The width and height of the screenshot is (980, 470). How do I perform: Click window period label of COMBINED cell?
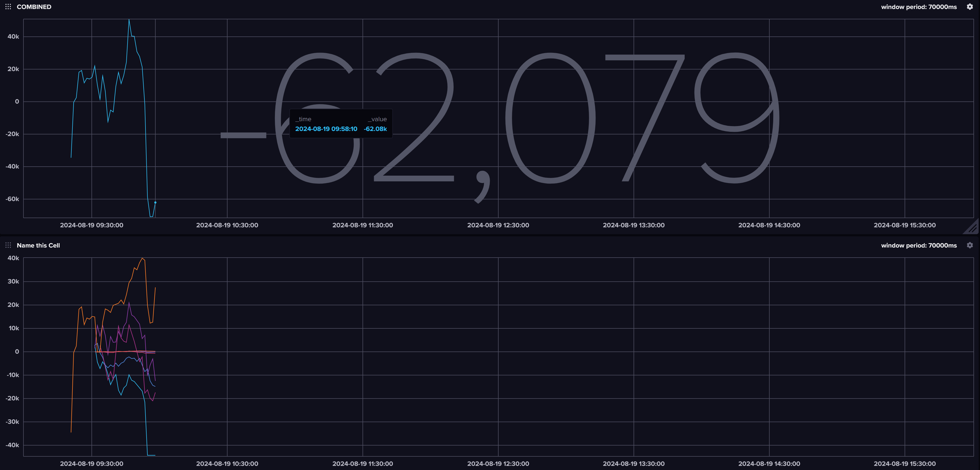pyautogui.click(x=919, y=7)
